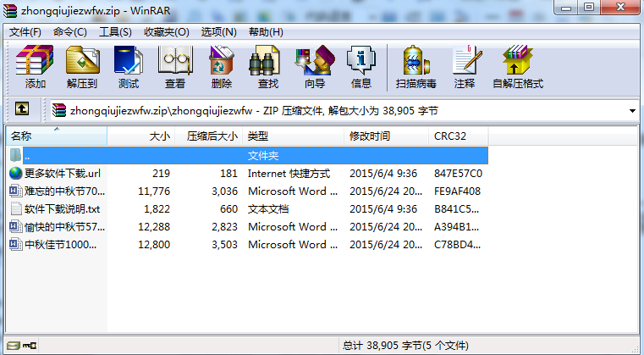Click the WinRAR icon in title bar
Screen dimensions: 644x355
tap(10, 10)
